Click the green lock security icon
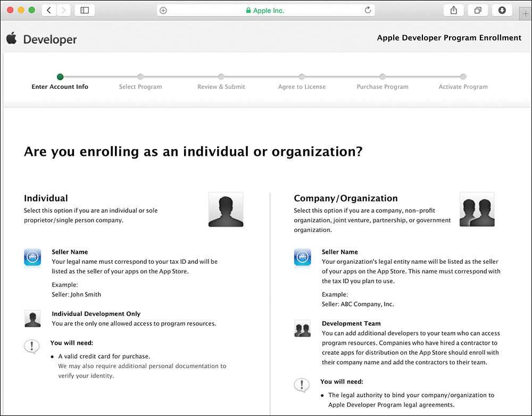This screenshot has width=532, height=416. (248, 11)
